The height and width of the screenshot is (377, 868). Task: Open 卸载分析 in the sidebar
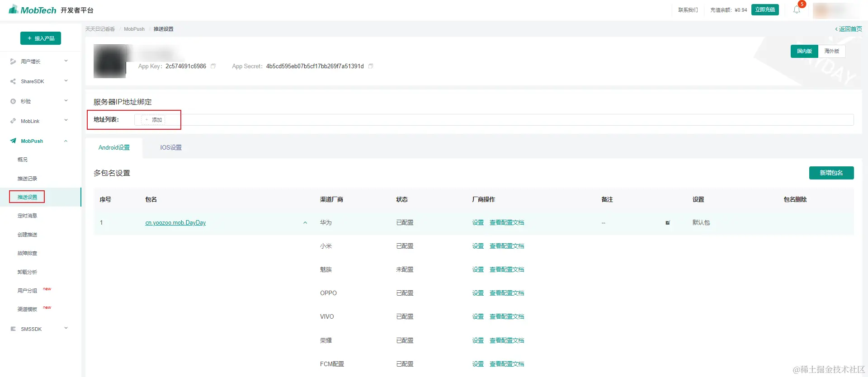(x=27, y=272)
